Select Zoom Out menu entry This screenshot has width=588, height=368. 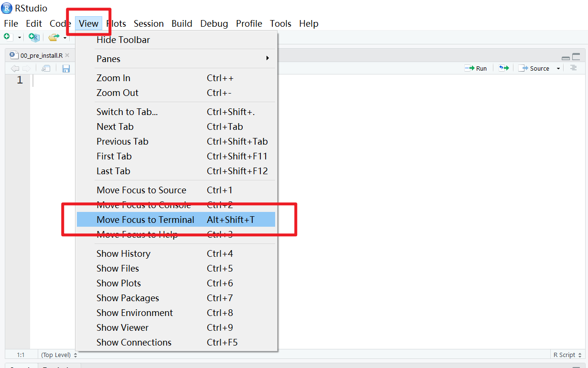(x=176, y=93)
